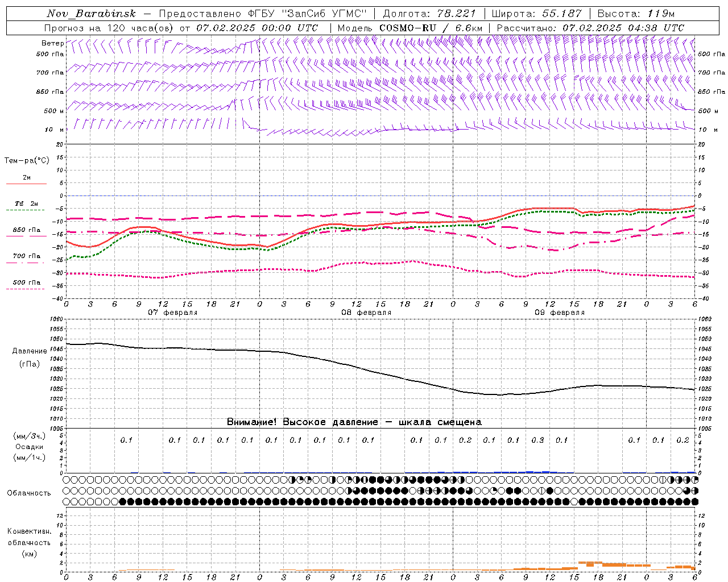Click the Внимание! Высокое давление warning text

354,422
